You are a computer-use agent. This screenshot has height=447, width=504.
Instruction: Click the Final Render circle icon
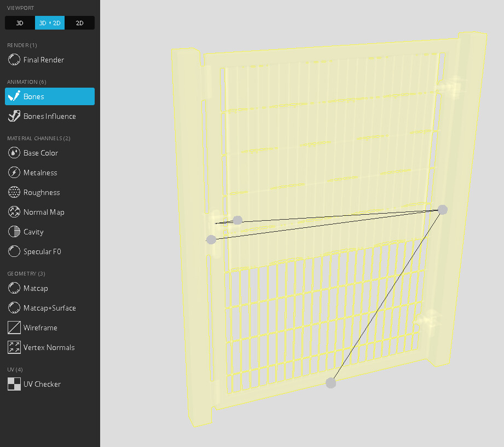[x=14, y=60]
